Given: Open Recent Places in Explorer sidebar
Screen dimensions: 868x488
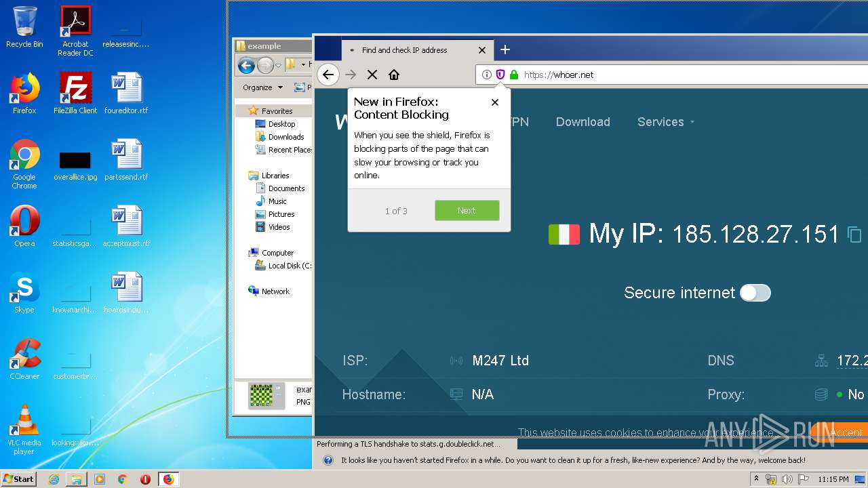Looking at the screenshot, I should (283, 150).
